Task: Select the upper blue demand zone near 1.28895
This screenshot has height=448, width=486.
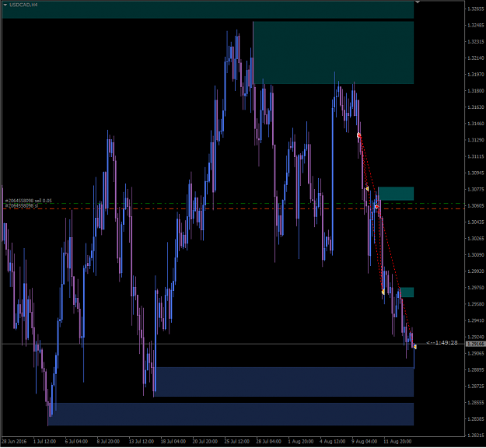Action: (x=285, y=382)
